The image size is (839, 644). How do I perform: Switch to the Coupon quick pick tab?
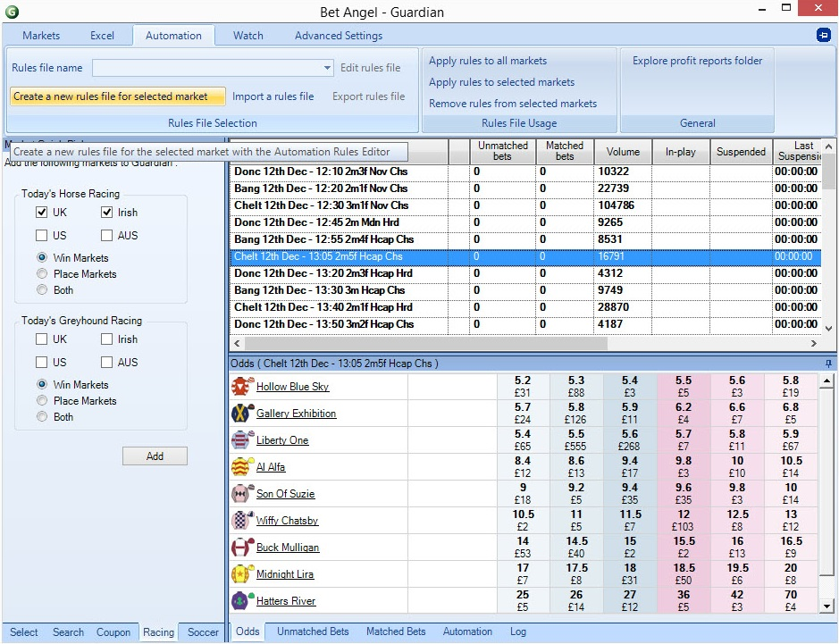pyautogui.click(x=113, y=632)
